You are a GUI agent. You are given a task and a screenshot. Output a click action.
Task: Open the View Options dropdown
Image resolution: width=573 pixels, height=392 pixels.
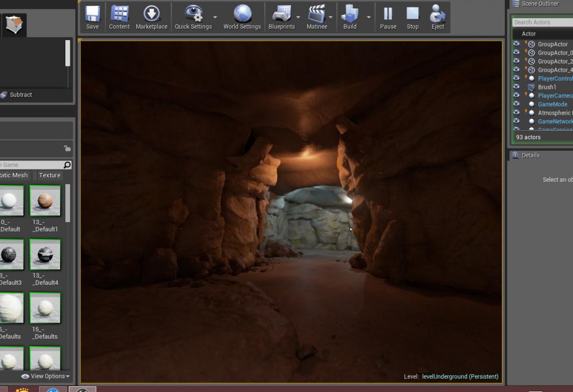[x=46, y=377]
